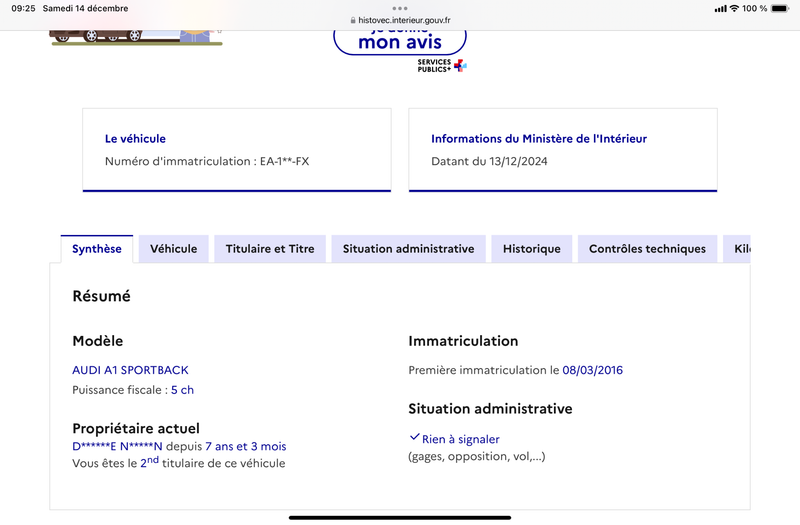800x525 pixels.
Task: Click the car illustration at top left
Action: click(136, 38)
